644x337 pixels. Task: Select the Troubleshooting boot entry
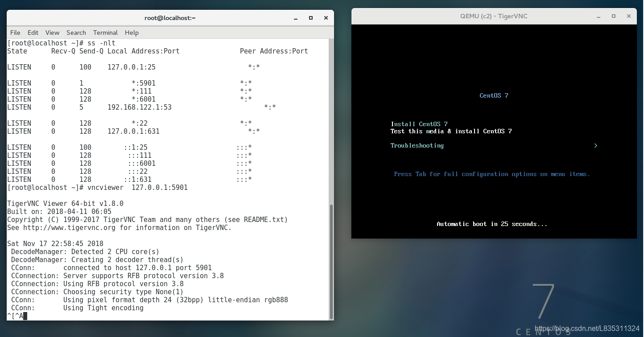click(417, 145)
